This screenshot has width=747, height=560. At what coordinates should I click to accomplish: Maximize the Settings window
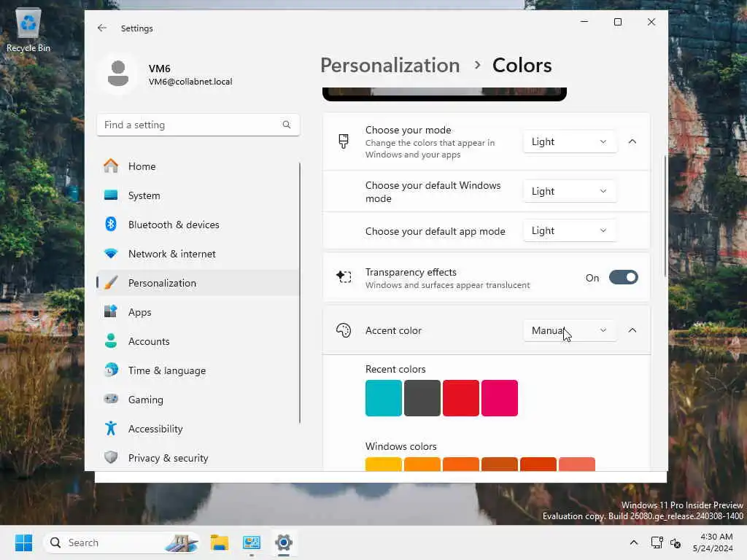click(618, 22)
